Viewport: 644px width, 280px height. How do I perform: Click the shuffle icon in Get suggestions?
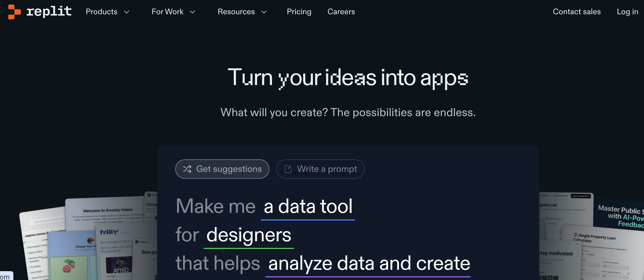[187, 169]
